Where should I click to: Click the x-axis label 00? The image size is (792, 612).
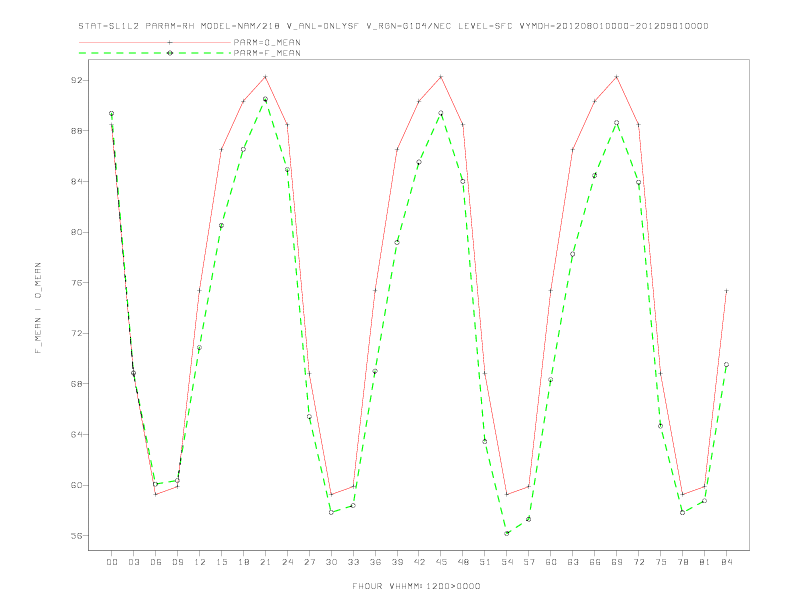(x=112, y=562)
